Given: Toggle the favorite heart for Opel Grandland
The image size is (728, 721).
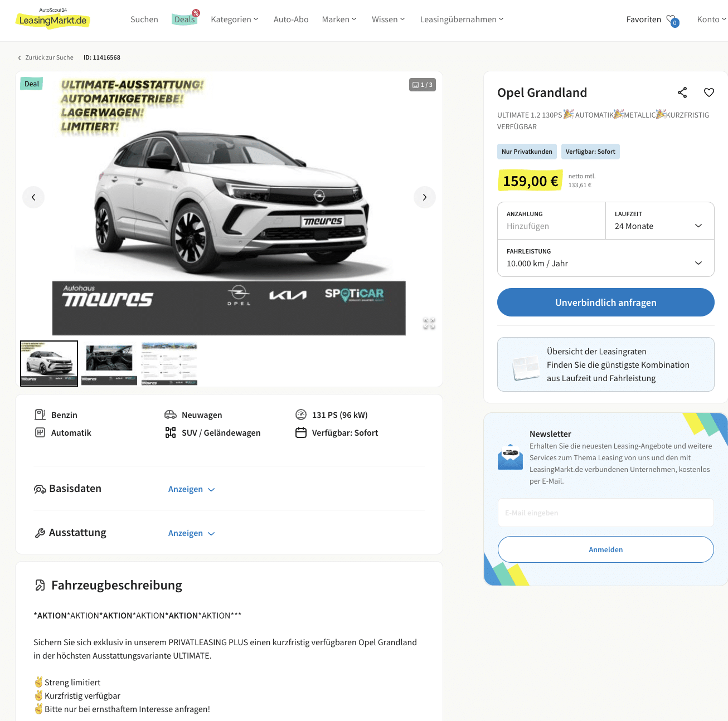Looking at the screenshot, I should coord(709,92).
